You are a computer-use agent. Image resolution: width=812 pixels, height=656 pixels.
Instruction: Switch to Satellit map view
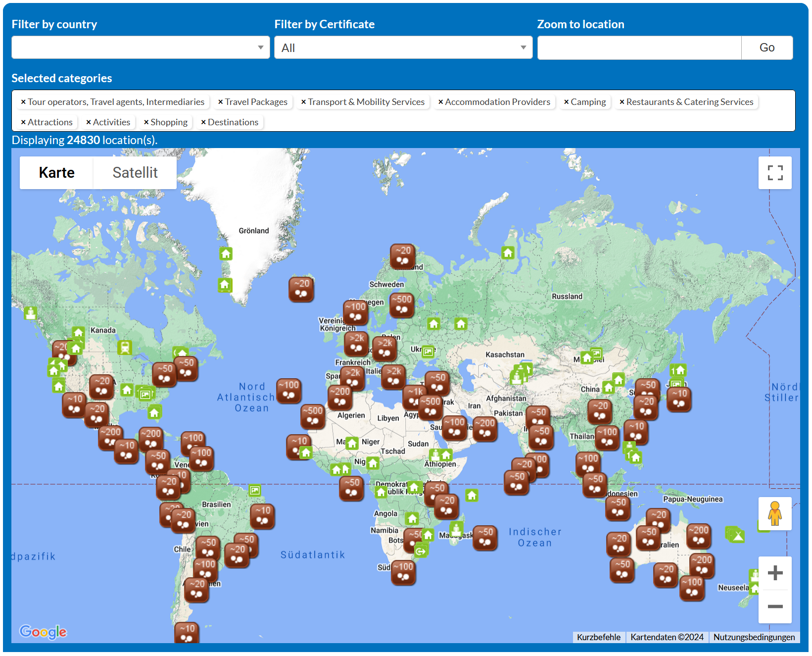[x=135, y=173]
